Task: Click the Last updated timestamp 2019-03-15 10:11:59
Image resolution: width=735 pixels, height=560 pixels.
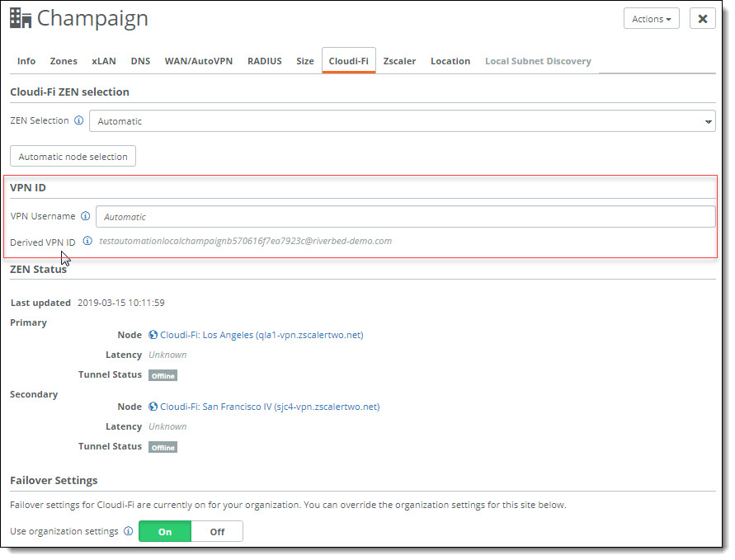Action: click(x=121, y=303)
